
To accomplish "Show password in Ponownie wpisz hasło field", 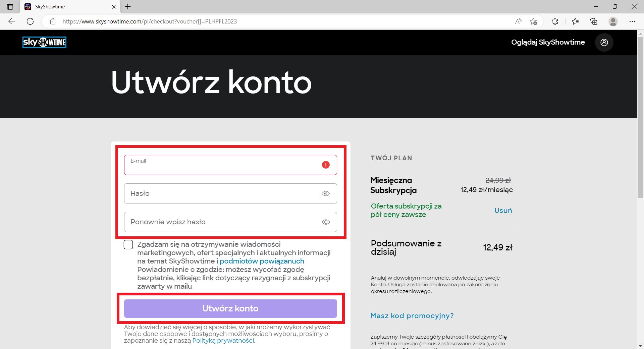I will (326, 222).
